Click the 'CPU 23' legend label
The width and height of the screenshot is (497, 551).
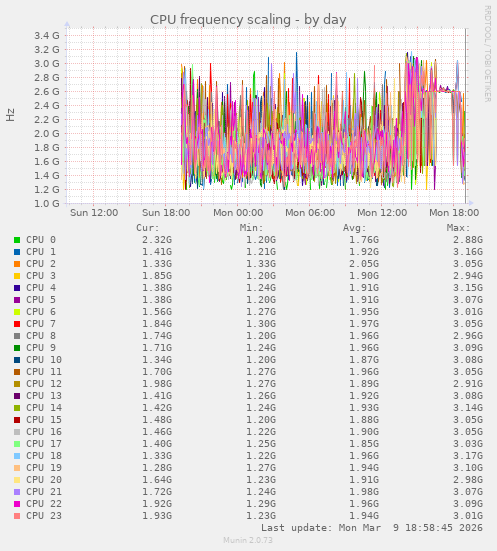[x=44, y=516]
